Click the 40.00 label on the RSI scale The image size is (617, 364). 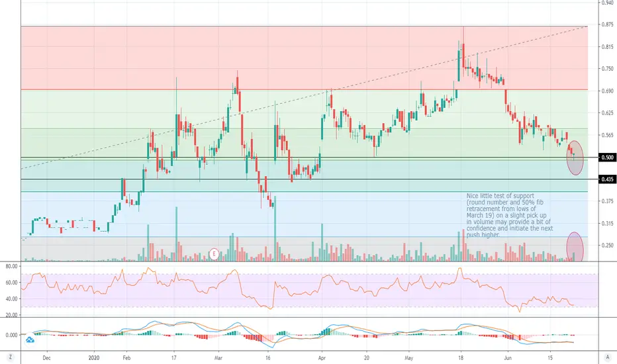12,298
